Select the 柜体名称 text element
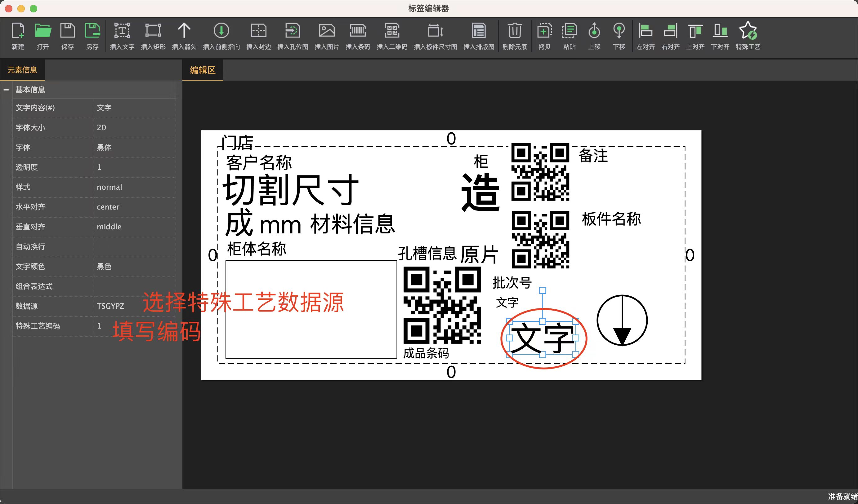Viewport: 858px width, 504px height. 257,249
